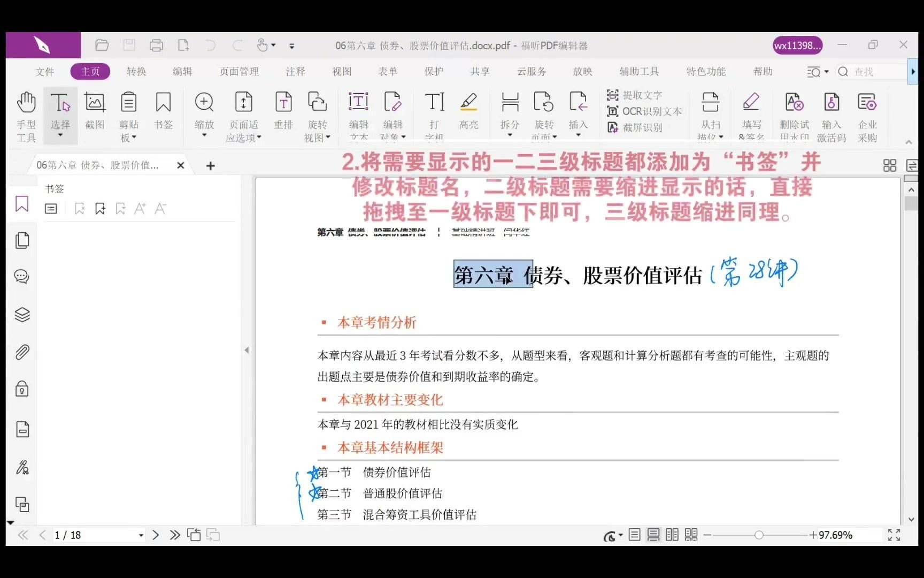Switch to Page Management (页面管理) tab

pyautogui.click(x=239, y=72)
